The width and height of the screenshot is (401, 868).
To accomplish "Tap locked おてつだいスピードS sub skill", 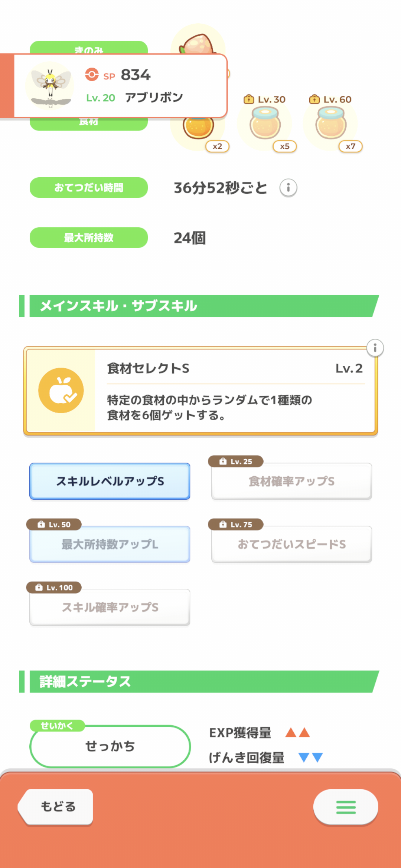I will 291,544.
